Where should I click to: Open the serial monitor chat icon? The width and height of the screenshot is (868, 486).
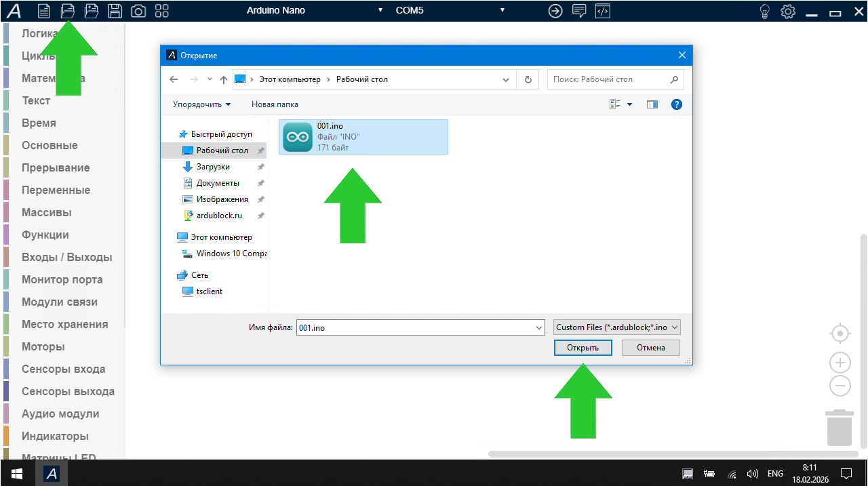click(579, 11)
